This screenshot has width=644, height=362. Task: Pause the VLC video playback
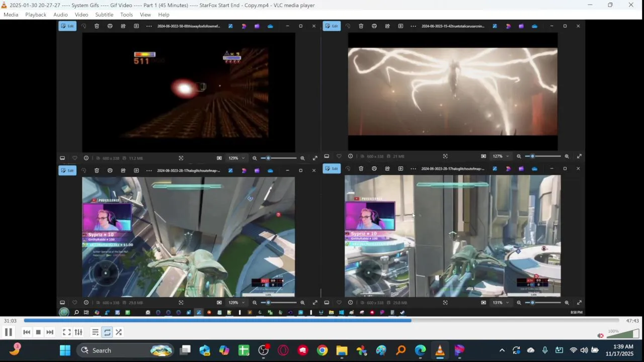coord(9,332)
